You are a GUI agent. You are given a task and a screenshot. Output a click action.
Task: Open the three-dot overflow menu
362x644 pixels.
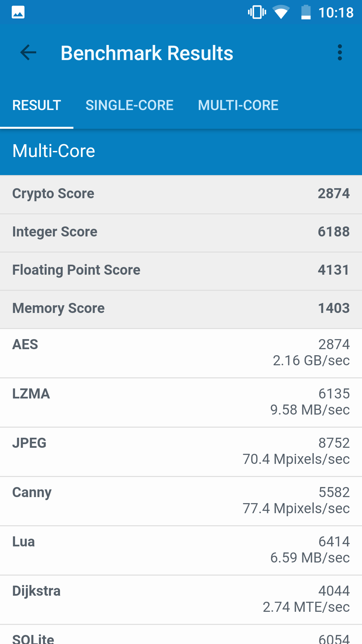(340, 53)
